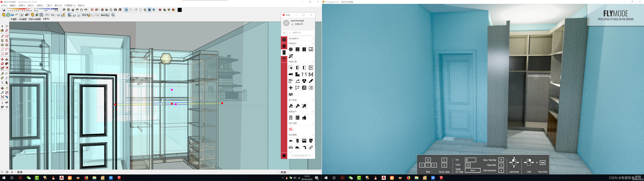Select the 3D场景图 scene tab
Image resolution: width=644 pixels, height=181 pixels.
[22, 19]
